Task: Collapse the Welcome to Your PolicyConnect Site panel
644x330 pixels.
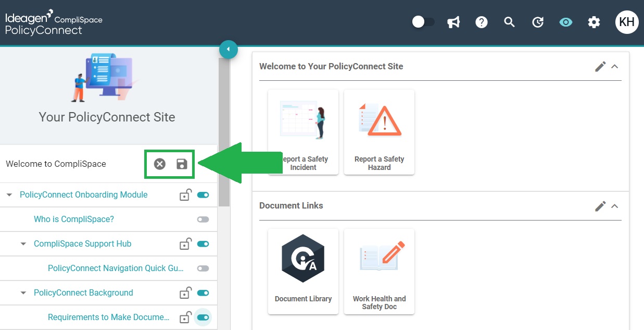Action: pyautogui.click(x=615, y=67)
